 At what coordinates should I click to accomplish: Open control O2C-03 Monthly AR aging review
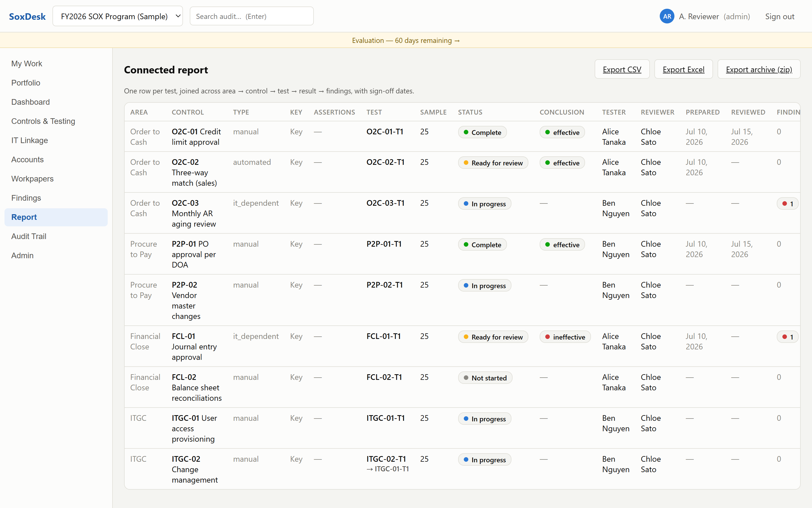coord(194,213)
